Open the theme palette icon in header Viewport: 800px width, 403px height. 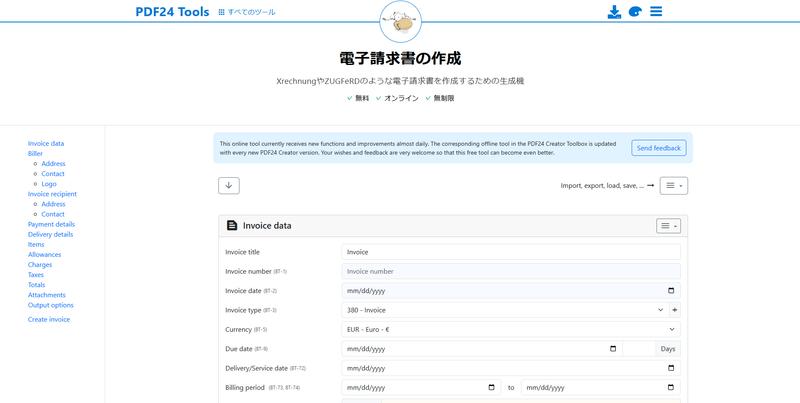635,12
